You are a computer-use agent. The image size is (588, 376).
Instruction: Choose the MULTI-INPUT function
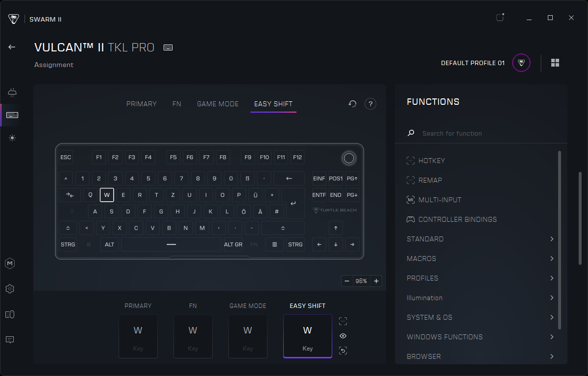(x=434, y=200)
